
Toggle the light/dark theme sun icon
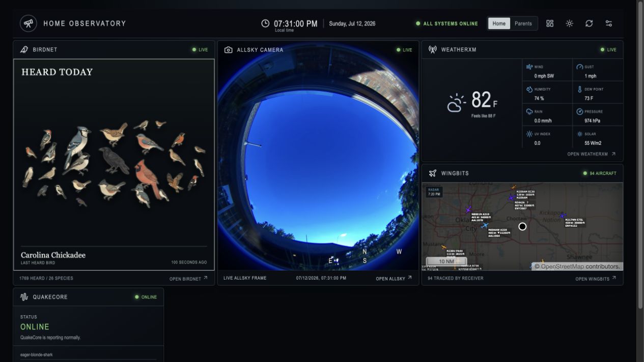(x=569, y=23)
